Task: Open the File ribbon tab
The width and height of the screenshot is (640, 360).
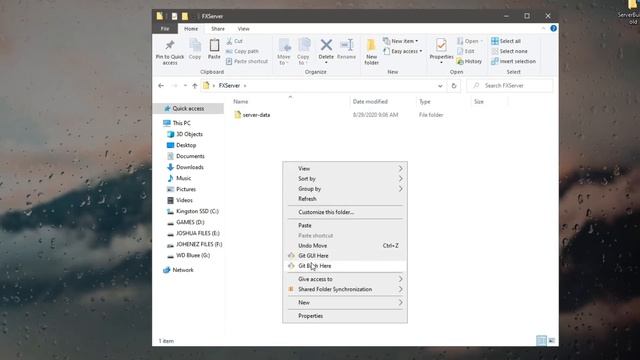Action: tap(164, 29)
